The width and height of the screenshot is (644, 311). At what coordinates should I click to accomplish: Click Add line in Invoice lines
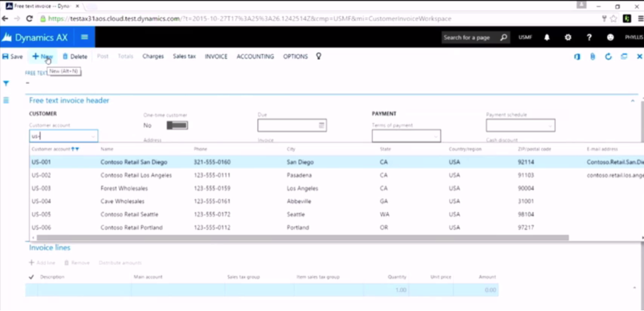[42, 263]
